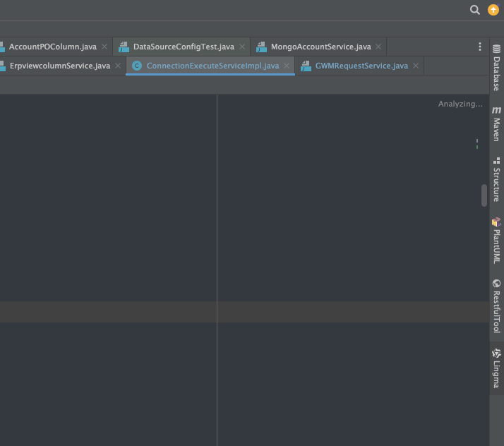The width and height of the screenshot is (504, 446).
Task: Click the green marker in error stripe
Action: (477, 147)
